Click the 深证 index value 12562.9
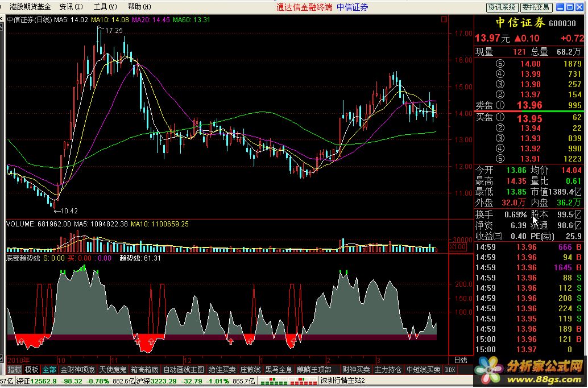 pos(43,382)
